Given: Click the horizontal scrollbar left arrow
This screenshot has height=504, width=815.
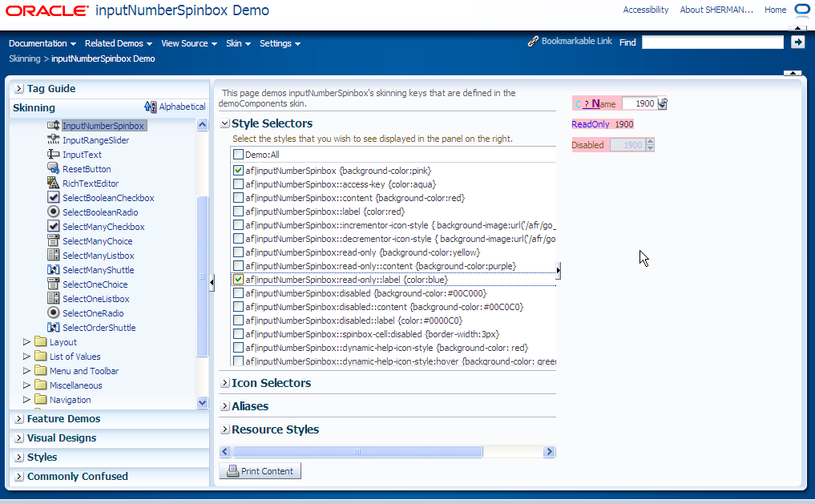Looking at the screenshot, I should click(225, 452).
